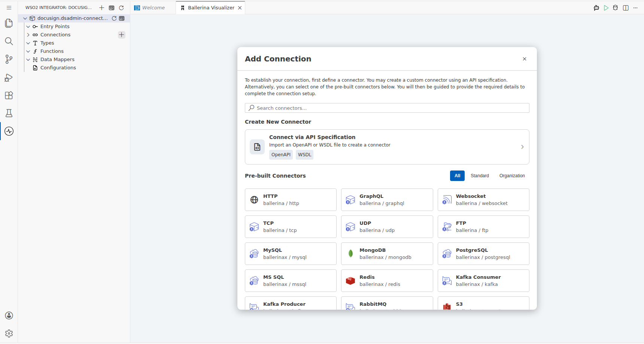Screen dimensions: 644x344
Task: Add a connection with Connections plus button
Action: click(121, 34)
